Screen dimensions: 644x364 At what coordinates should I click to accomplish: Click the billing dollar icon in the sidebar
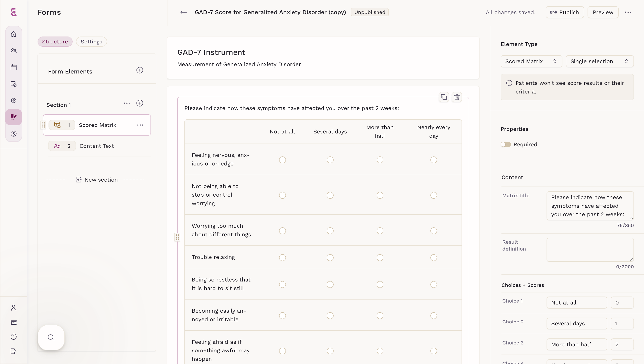click(14, 134)
